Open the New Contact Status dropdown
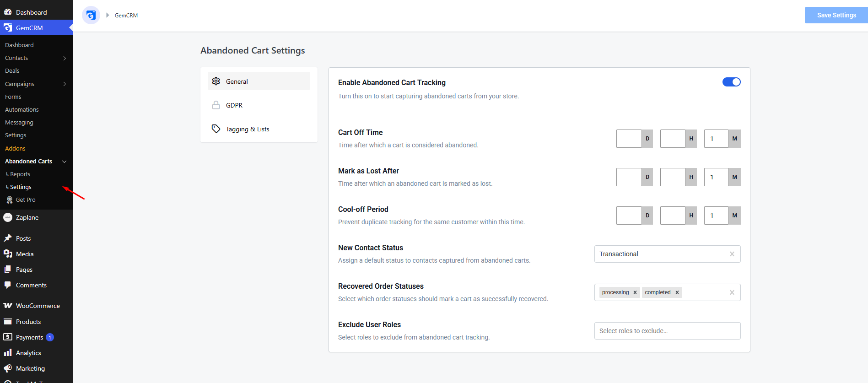 [x=667, y=254]
